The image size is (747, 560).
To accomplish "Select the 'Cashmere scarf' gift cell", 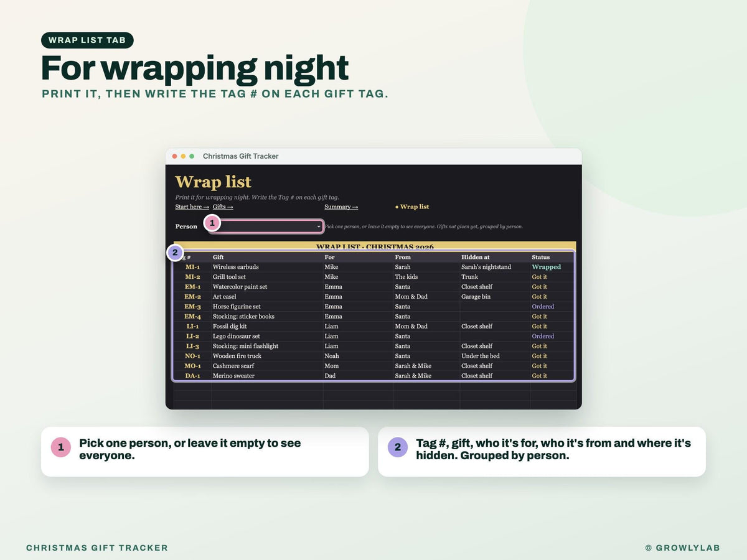I will (x=233, y=366).
